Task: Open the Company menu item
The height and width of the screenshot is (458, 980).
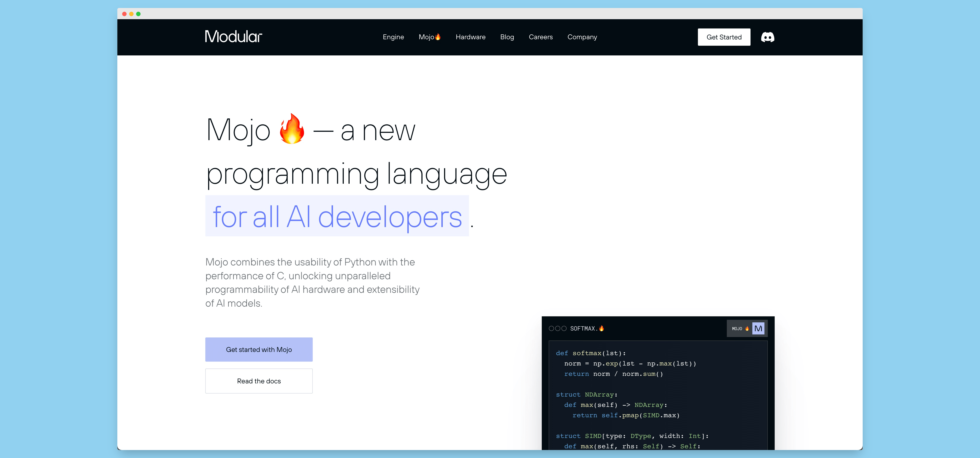Action: (x=582, y=37)
